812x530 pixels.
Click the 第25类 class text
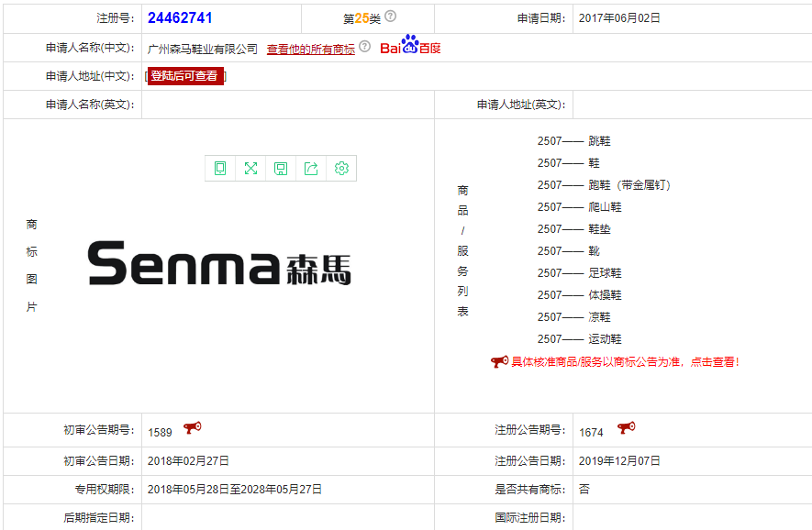[362, 18]
